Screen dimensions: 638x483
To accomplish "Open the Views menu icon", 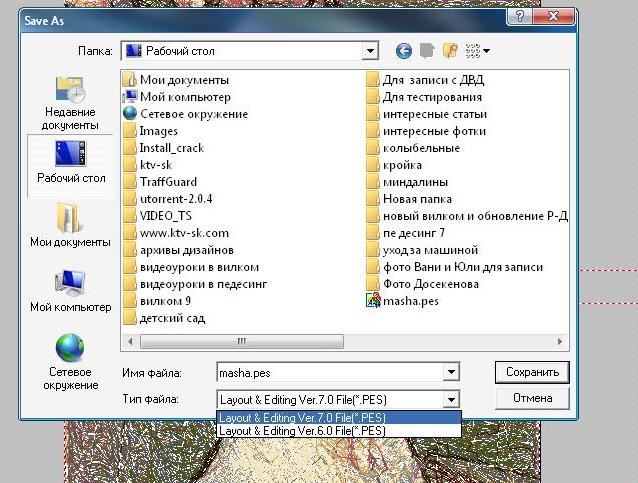I will pyautogui.click(x=478, y=51).
